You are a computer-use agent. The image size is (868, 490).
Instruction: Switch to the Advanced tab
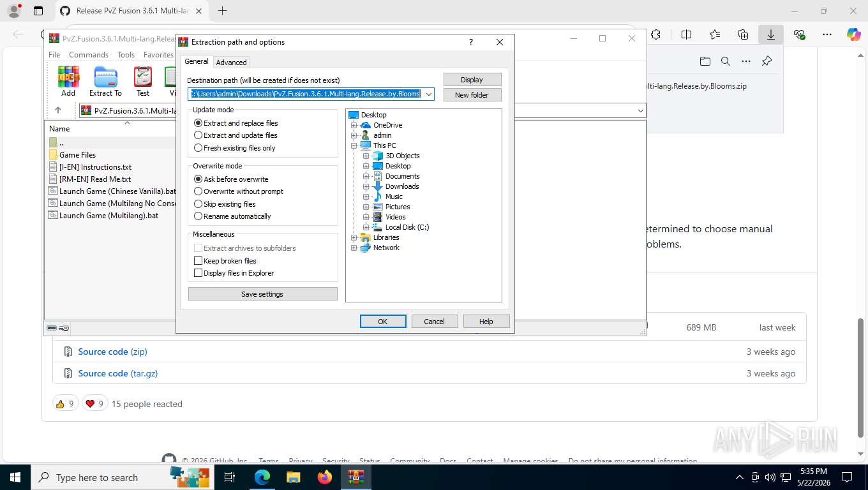(231, 63)
